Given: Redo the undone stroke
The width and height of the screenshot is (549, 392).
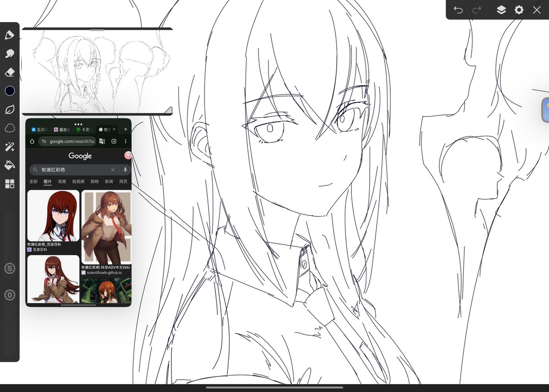Looking at the screenshot, I should point(477,10).
